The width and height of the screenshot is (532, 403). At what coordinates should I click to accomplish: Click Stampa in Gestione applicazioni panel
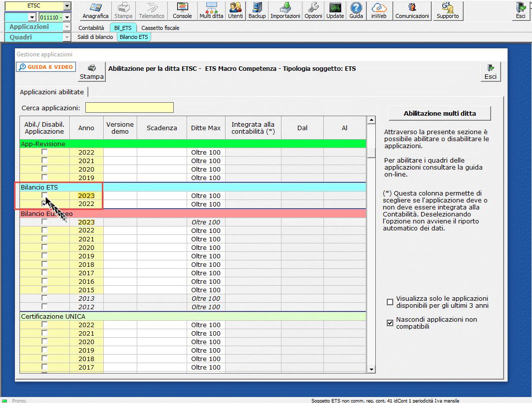92,72
